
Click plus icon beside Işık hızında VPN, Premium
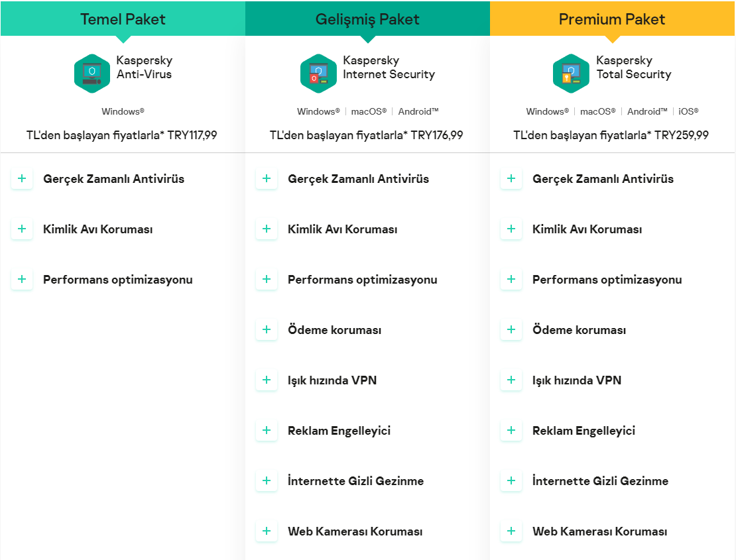pyautogui.click(x=511, y=380)
